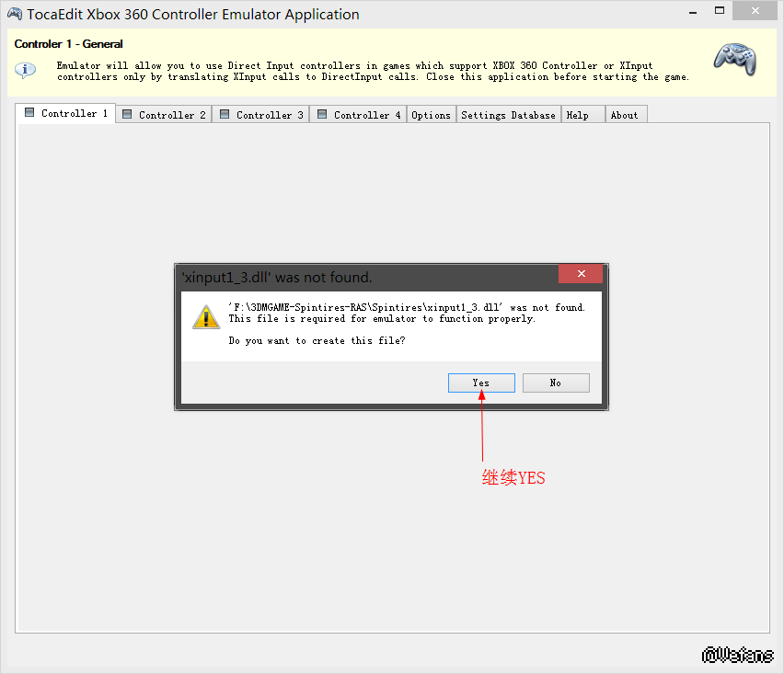The width and height of the screenshot is (784, 674).
Task: Minimize the TocaEdit emulator window
Action: tap(693, 11)
